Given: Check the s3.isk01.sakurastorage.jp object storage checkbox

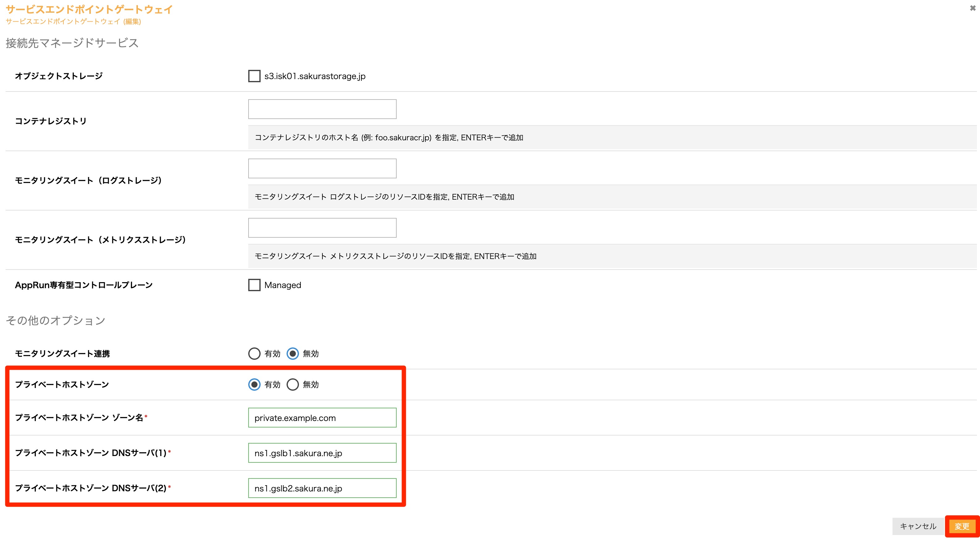Looking at the screenshot, I should coord(254,76).
